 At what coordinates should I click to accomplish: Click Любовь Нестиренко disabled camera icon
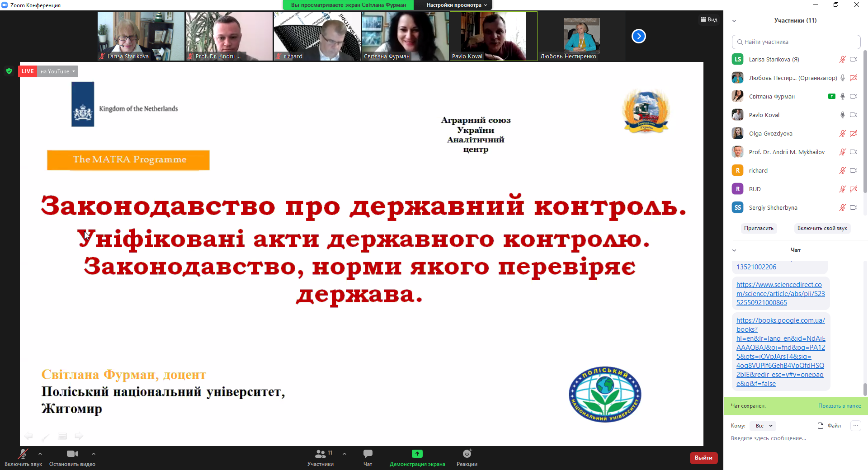pos(854,78)
